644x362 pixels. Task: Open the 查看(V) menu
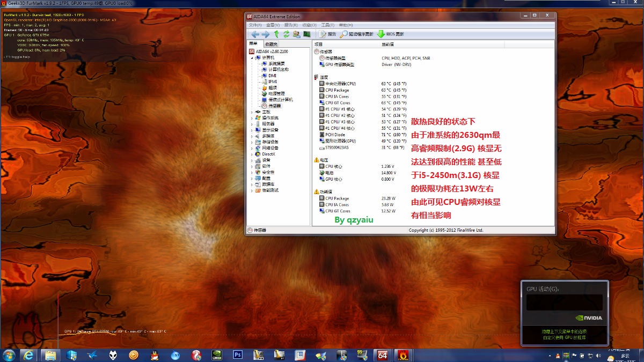click(273, 25)
